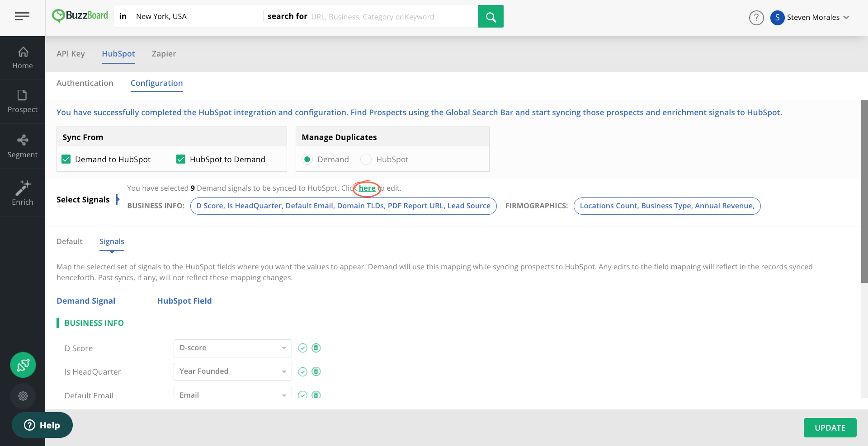Screen dimensions: 868x446
Task: Click the Steven Morales avatar
Action: pos(777,18)
